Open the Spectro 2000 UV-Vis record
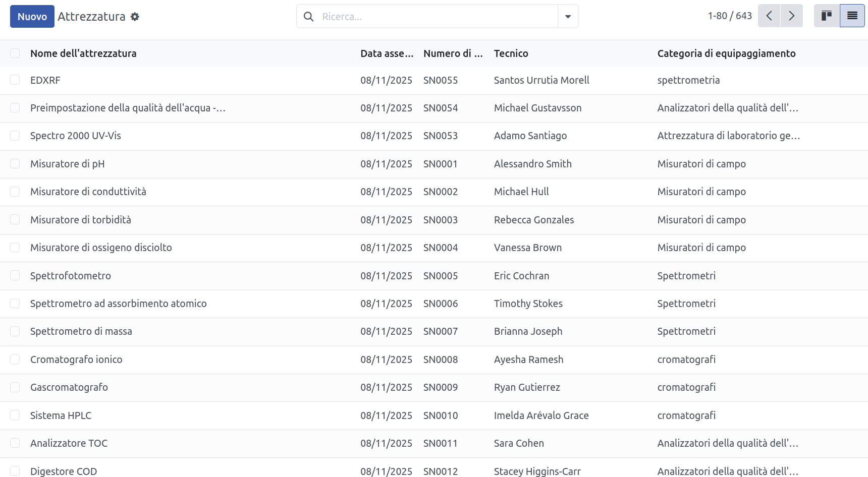Viewport: 868px width, 477px height. click(76, 136)
